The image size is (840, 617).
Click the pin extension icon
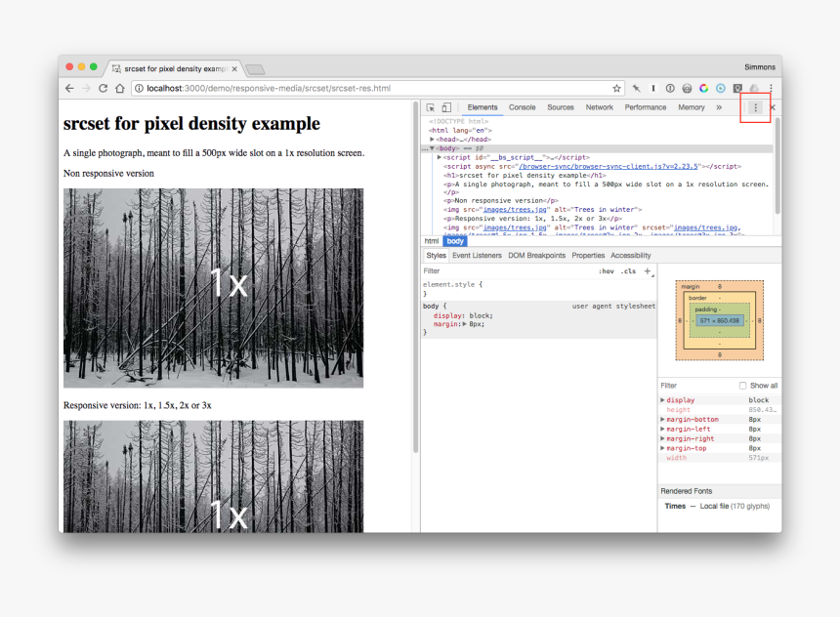tap(636, 89)
